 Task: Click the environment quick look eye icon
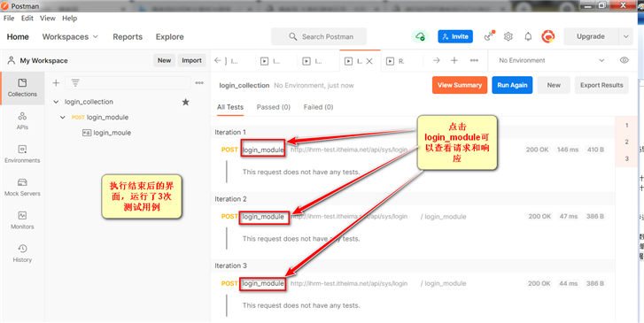pyautogui.click(x=624, y=60)
